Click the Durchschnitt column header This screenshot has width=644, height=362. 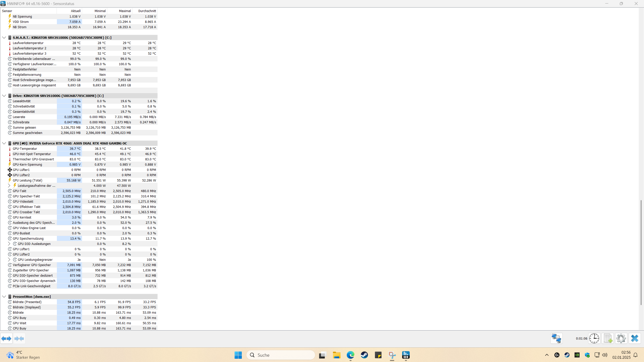point(147,11)
